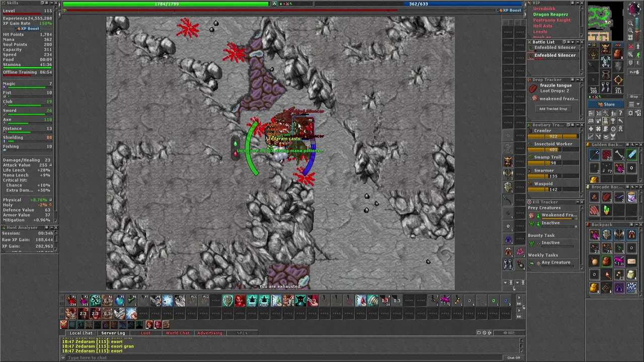Select the brown backpack equipment slot
Image resolution: width=644 pixels, height=362 pixels.
pyautogui.click(x=618, y=54)
